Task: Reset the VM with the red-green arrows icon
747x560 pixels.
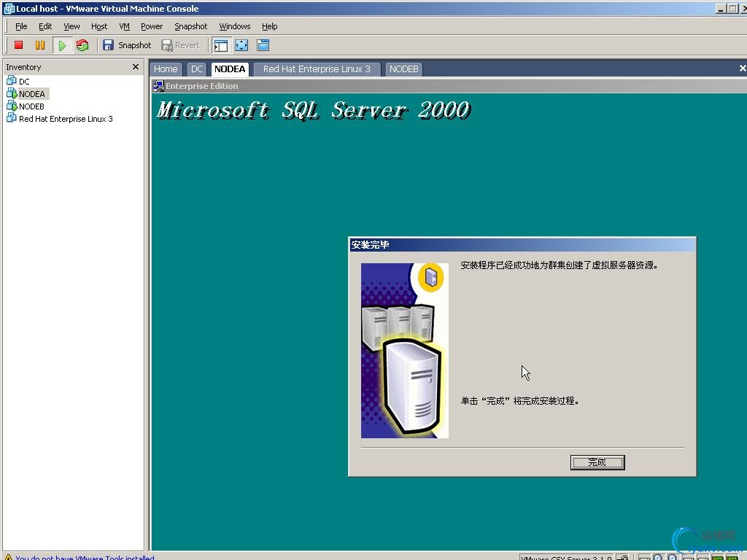Action: (82, 45)
